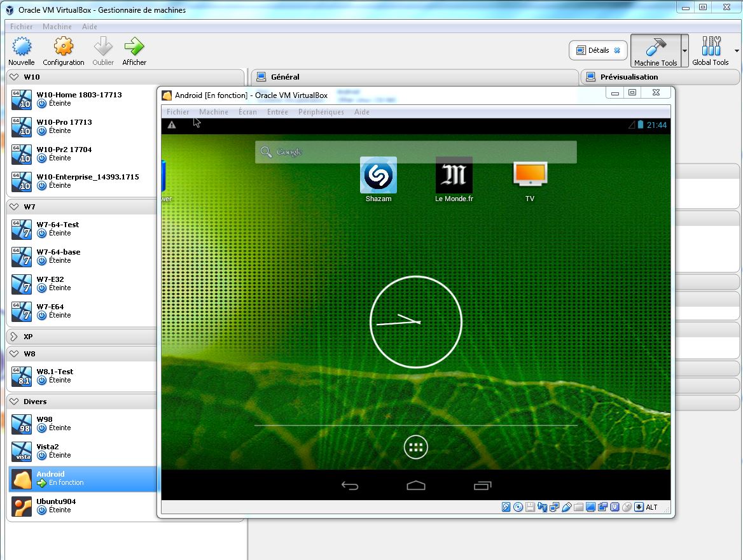Open the TV app icon
The height and width of the screenshot is (560, 743).
click(x=530, y=175)
